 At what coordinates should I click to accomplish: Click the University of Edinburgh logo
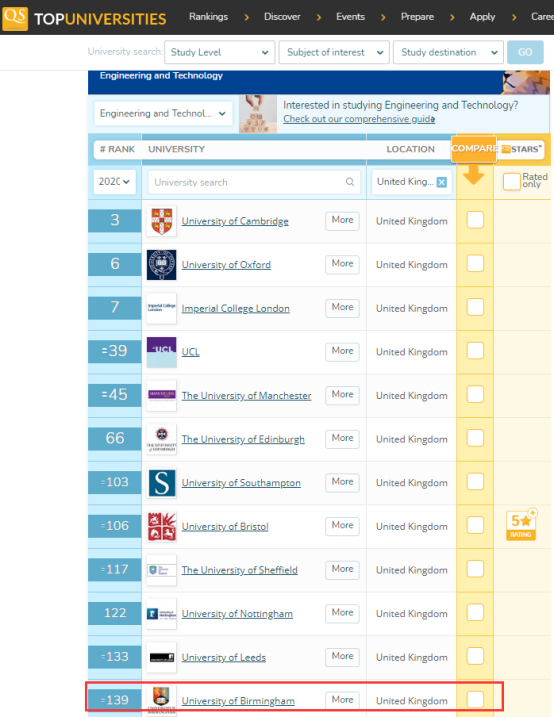pos(161,439)
